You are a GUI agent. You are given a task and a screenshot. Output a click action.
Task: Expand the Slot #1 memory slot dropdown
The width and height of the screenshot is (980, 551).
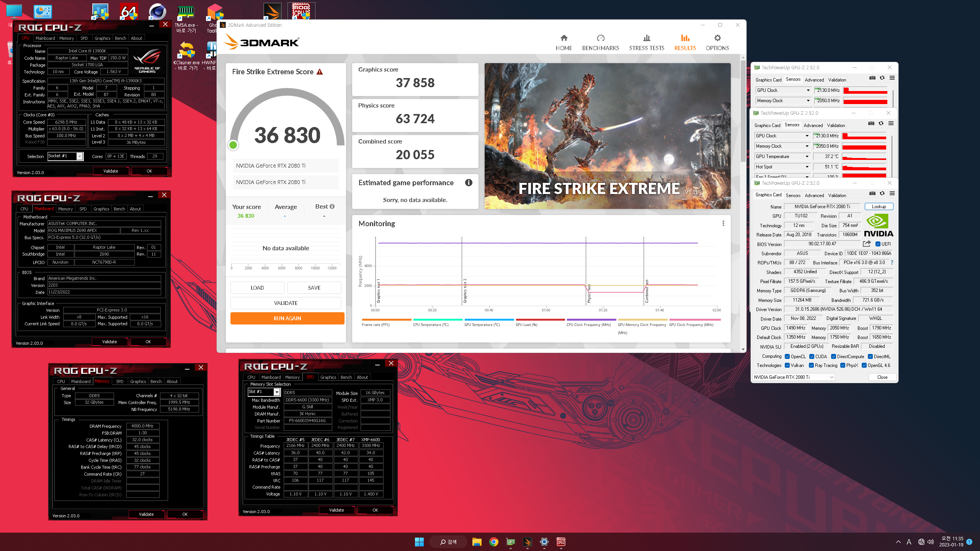(277, 392)
